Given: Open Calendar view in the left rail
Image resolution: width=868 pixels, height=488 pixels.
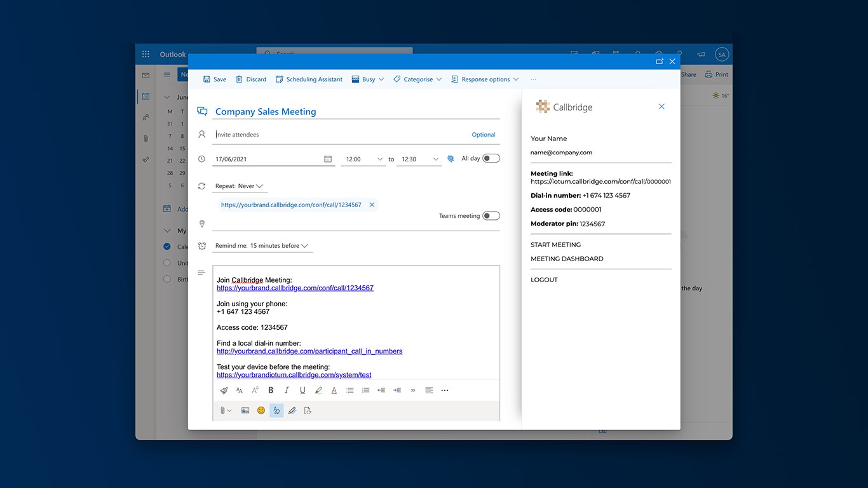Looking at the screenshot, I should [x=146, y=96].
